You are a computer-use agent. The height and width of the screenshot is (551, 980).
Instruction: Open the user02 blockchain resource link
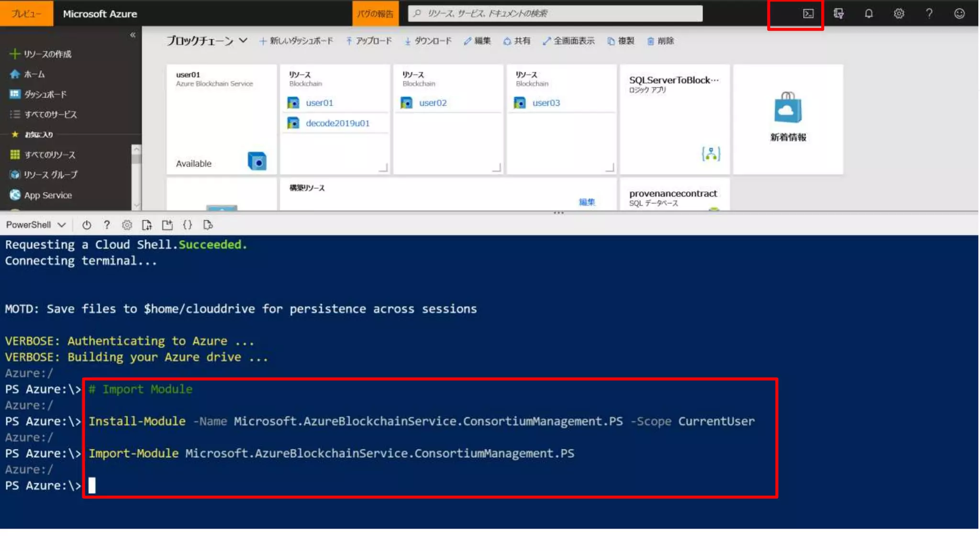click(433, 103)
